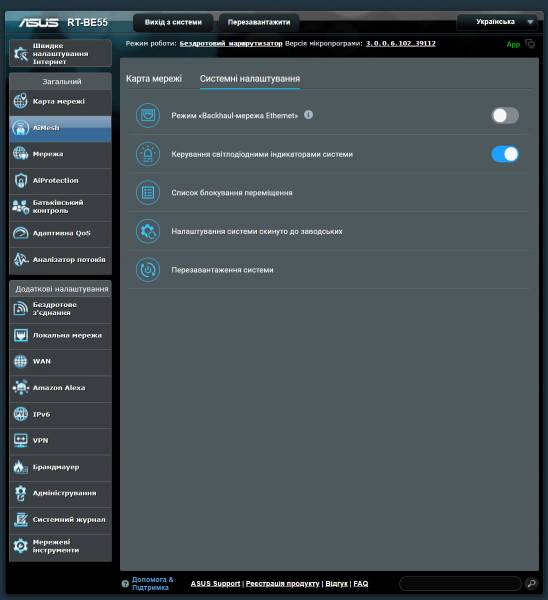Click the LED control lamp icon
Viewport: 548px width, 600px height.
click(148, 154)
